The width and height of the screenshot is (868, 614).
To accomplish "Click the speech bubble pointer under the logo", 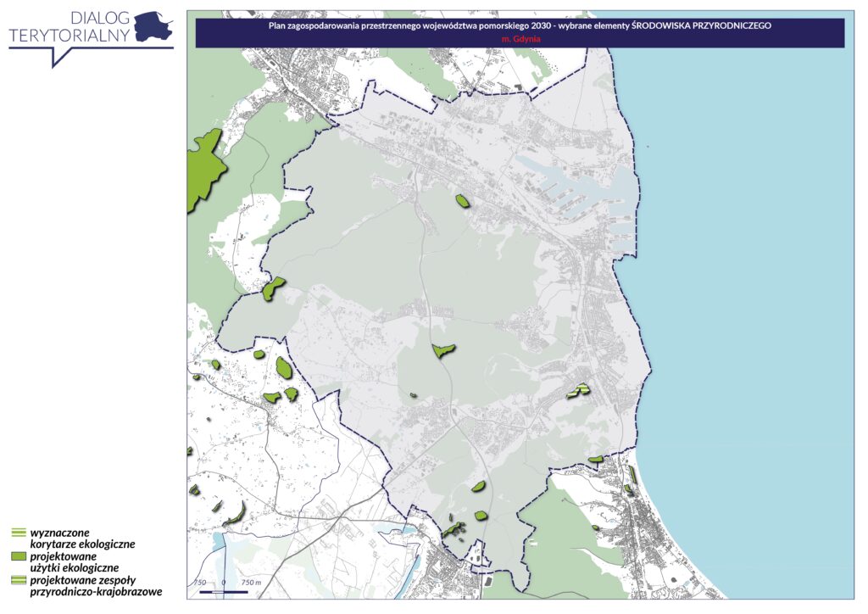I will (x=59, y=57).
